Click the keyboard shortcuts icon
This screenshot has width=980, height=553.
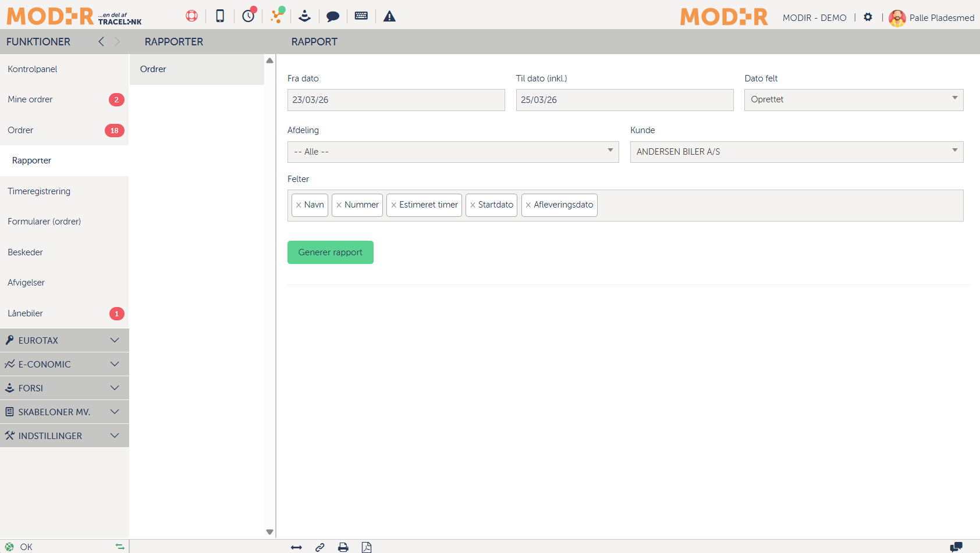point(361,16)
